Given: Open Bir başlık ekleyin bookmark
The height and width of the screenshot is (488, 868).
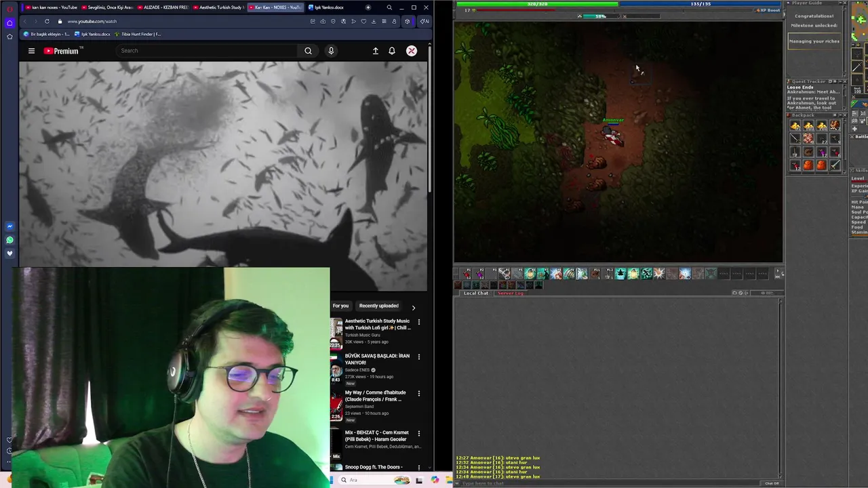Looking at the screenshot, I should (46, 34).
